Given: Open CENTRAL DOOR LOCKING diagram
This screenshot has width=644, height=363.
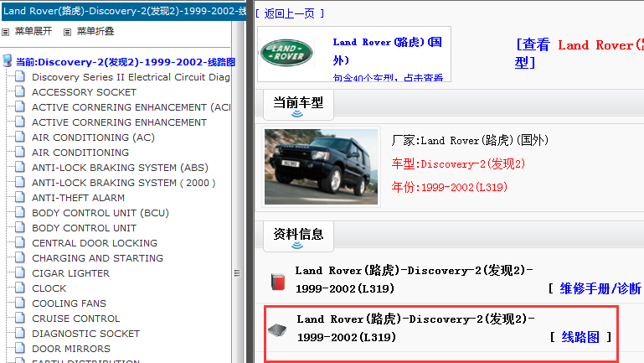Looking at the screenshot, I should click(95, 243).
